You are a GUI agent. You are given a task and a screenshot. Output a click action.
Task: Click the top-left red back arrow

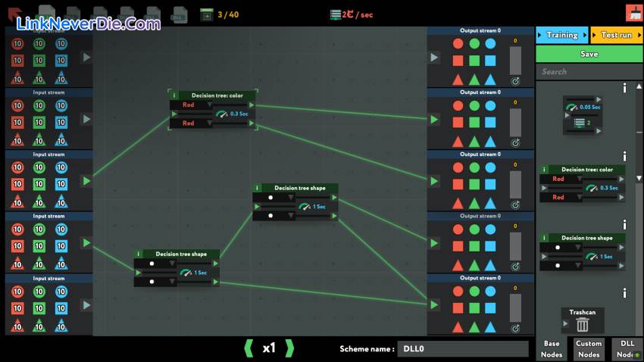pyautogui.click(x=13, y=13)
